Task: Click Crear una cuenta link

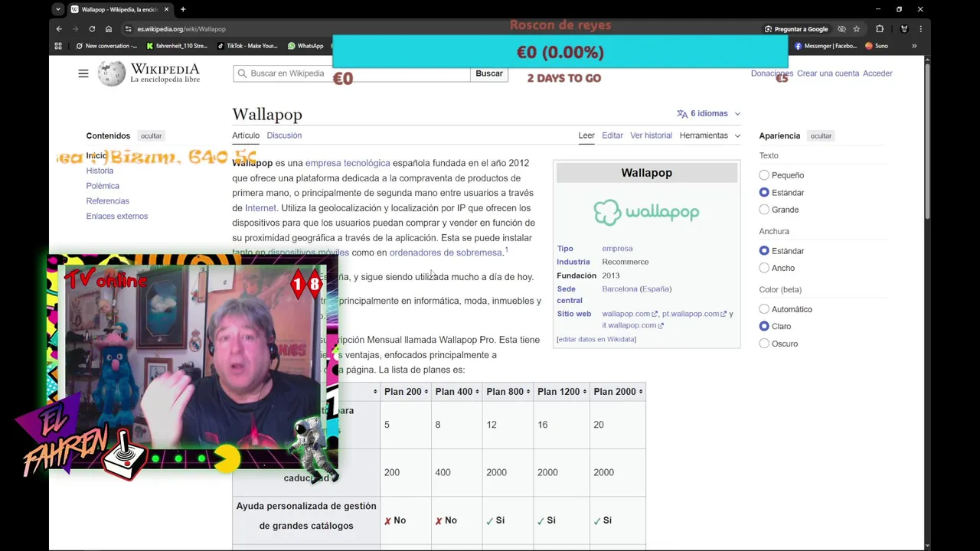Action: pyautogui.click(x=828, y=73)
